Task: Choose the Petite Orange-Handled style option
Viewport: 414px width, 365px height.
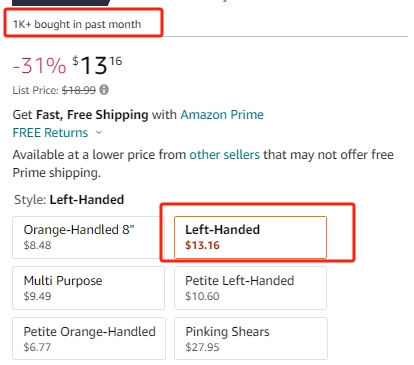Action: [x=89, y=338]
